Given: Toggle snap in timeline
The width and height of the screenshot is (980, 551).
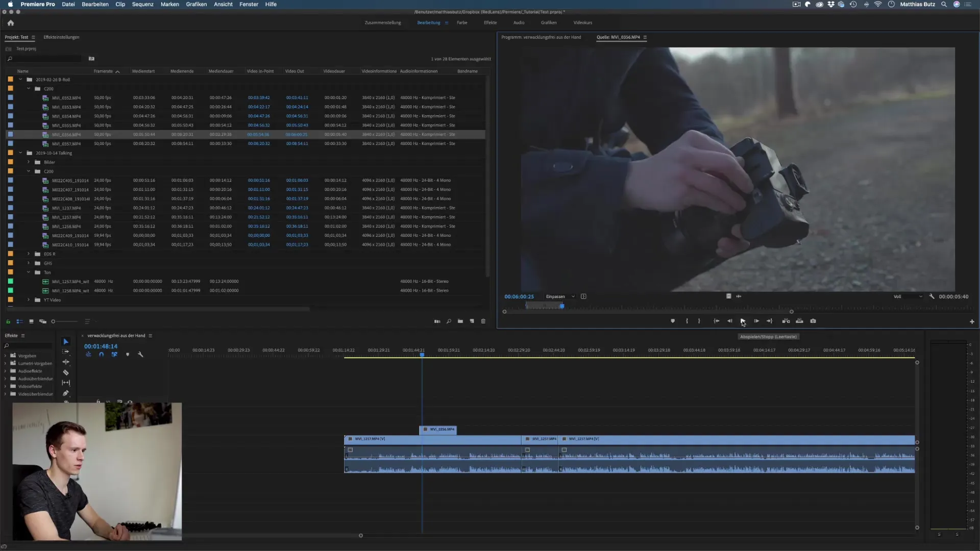Looking at the screenshot, I should point(101,355).
